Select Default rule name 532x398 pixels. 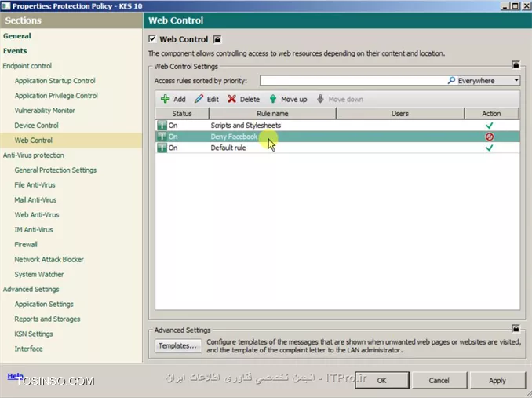(x=228, y=148)
